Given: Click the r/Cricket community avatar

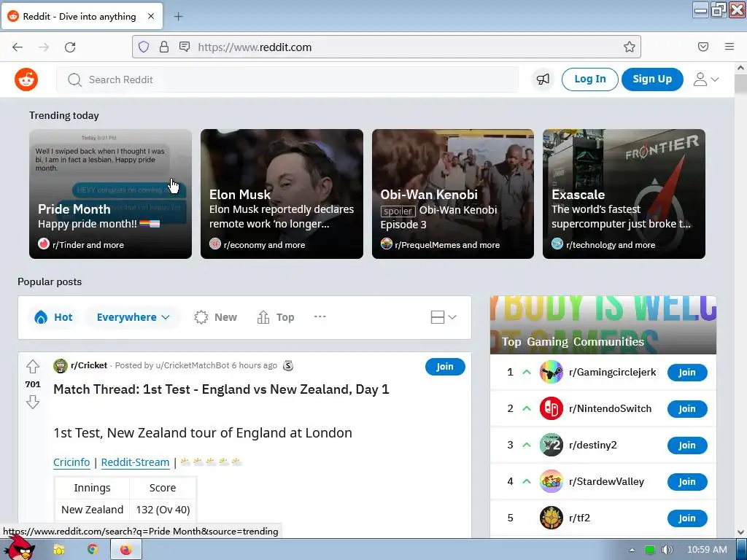Looking at the screenshot, I should click(x=61, y=366).
